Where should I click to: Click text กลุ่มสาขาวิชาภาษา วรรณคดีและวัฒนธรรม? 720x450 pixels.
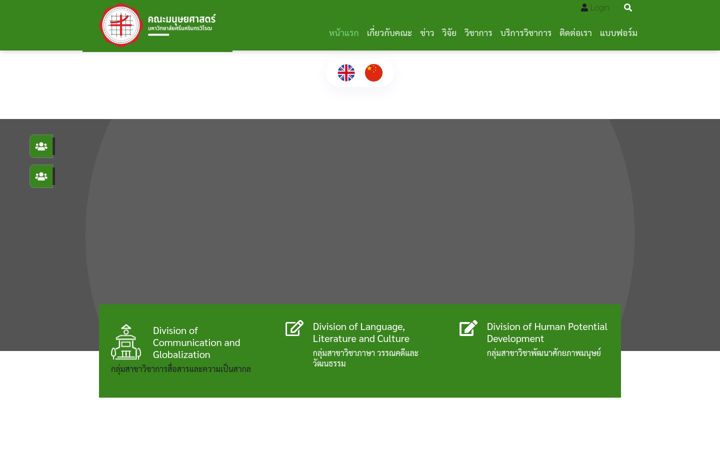(366, 358)
